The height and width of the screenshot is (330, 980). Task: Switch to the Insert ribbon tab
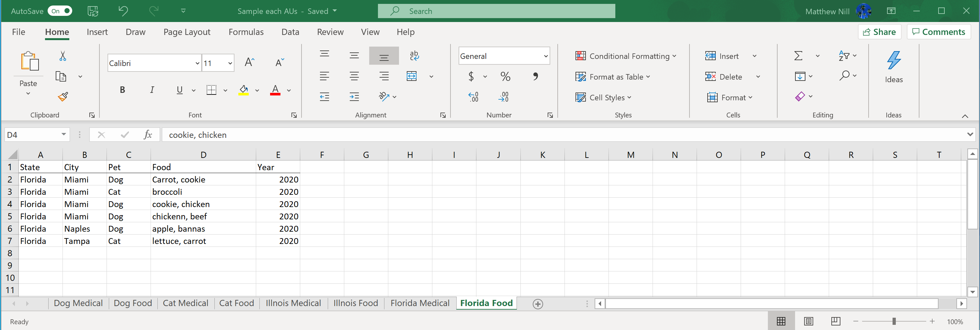point(97,32)
